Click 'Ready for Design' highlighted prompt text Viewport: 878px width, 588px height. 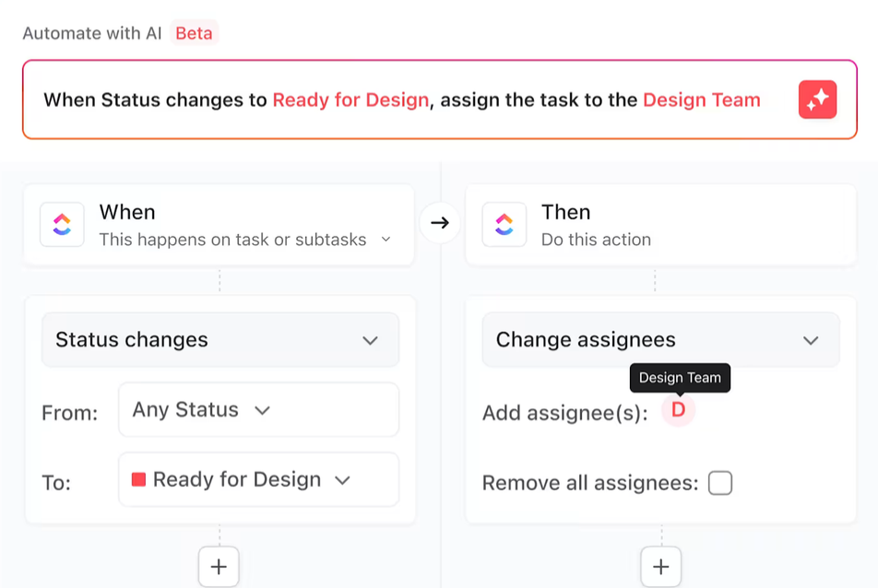(350, 100)
